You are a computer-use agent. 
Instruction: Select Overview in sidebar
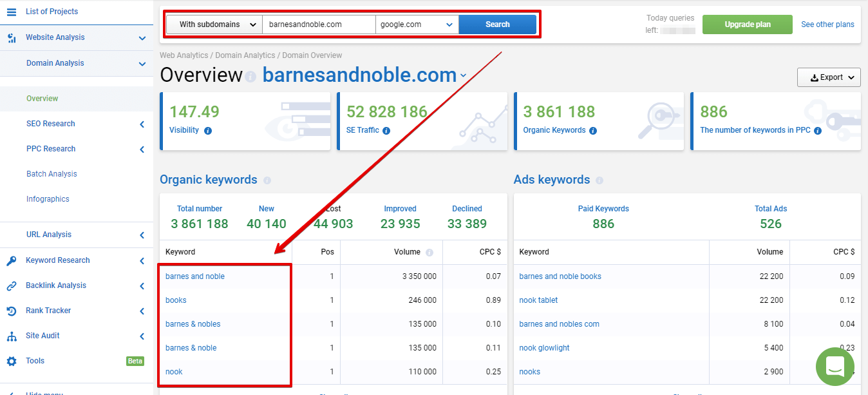click(42, 99)
